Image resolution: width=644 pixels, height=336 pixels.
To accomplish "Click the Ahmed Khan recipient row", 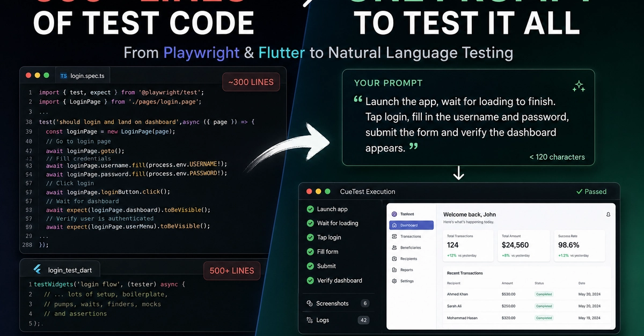I will [x=527, y=294].
